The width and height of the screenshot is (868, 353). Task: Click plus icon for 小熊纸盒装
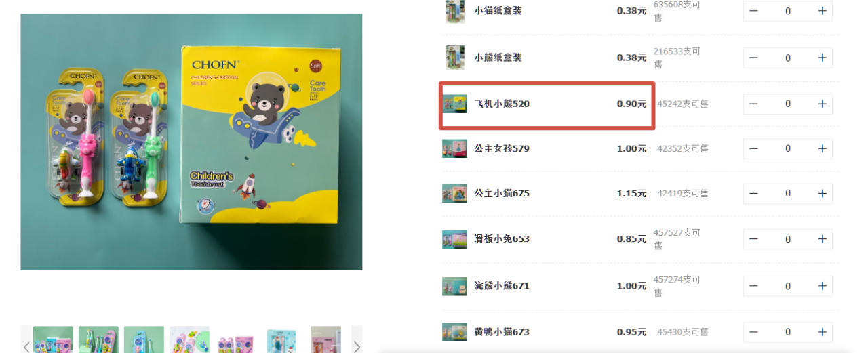point(822,58)
